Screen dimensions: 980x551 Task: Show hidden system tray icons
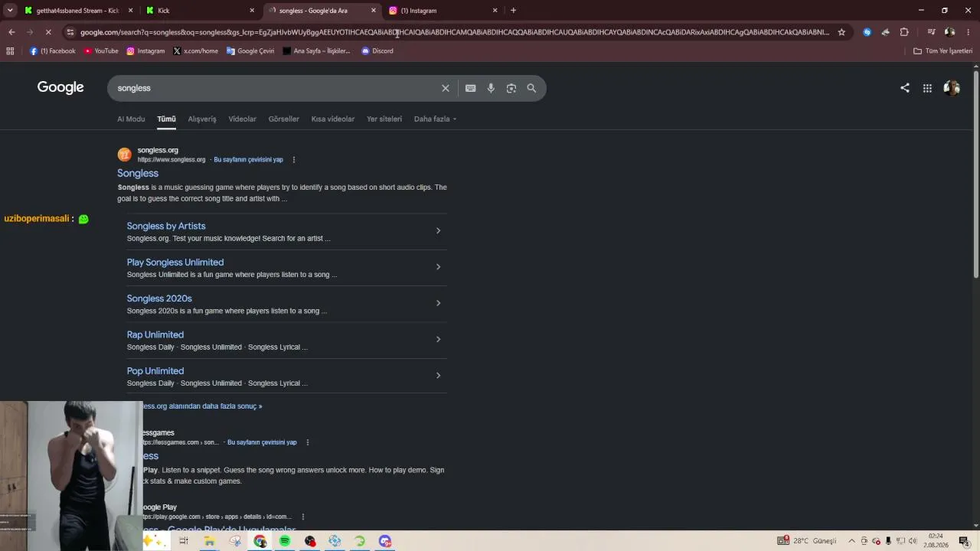coord(851,541)
